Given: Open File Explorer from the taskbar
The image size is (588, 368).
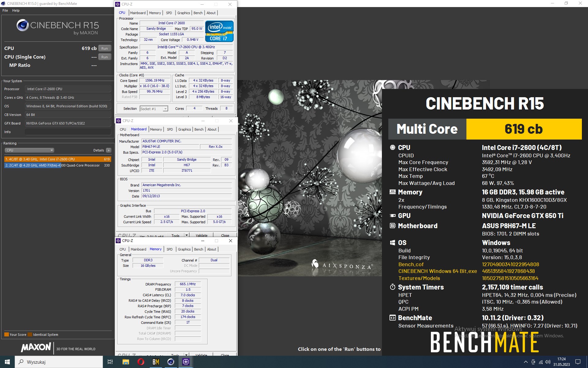Looking at the screenshot, I should coord(126,362).
